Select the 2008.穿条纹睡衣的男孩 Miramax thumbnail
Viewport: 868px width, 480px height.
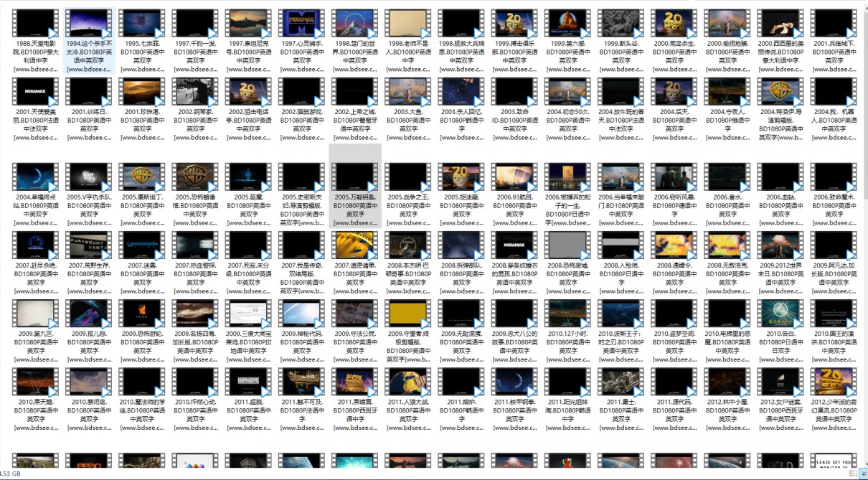[514, 245]
